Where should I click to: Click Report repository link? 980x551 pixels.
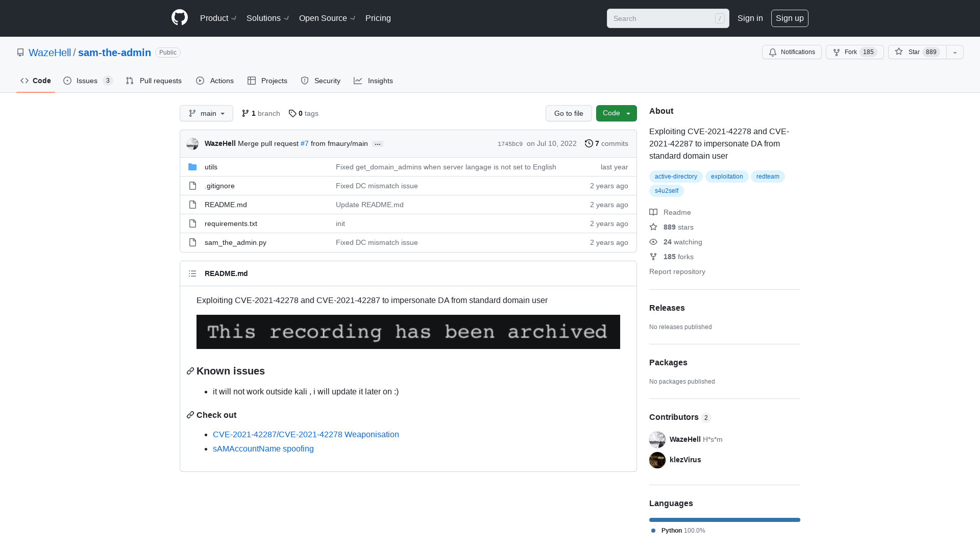click(x=677, y=271)
